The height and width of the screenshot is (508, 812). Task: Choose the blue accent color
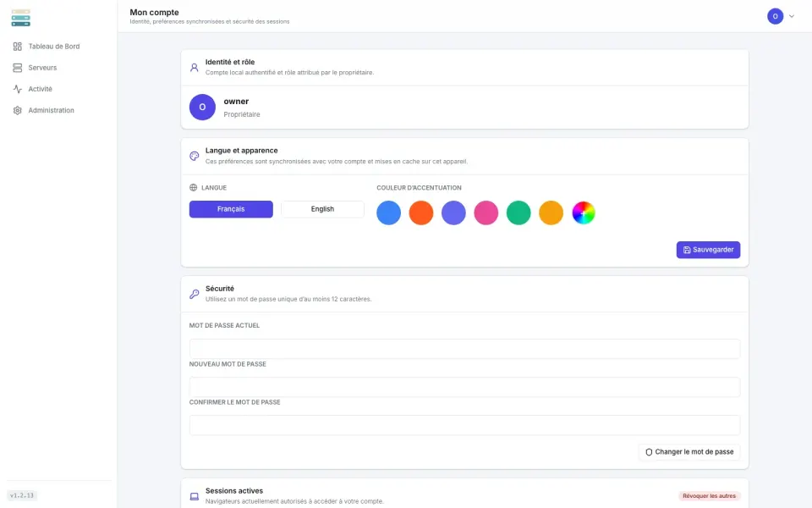(x=389, y=213)
